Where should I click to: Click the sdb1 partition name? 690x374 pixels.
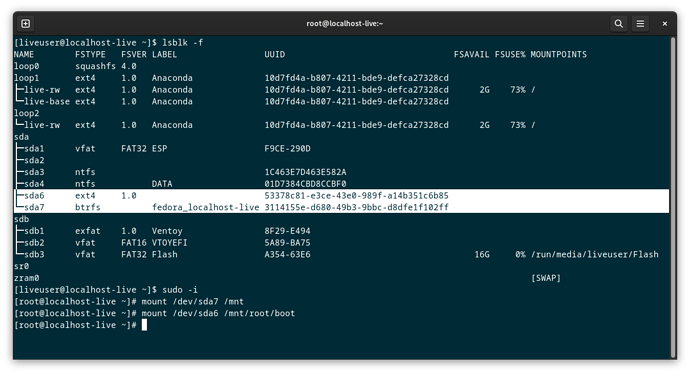click(x=34, y=231)
